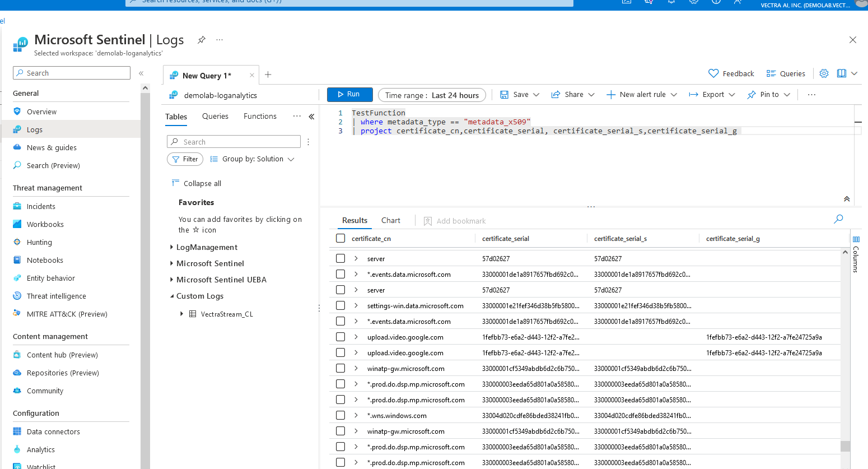
Task: Click the tables Search field
Action: pos(234,142)
